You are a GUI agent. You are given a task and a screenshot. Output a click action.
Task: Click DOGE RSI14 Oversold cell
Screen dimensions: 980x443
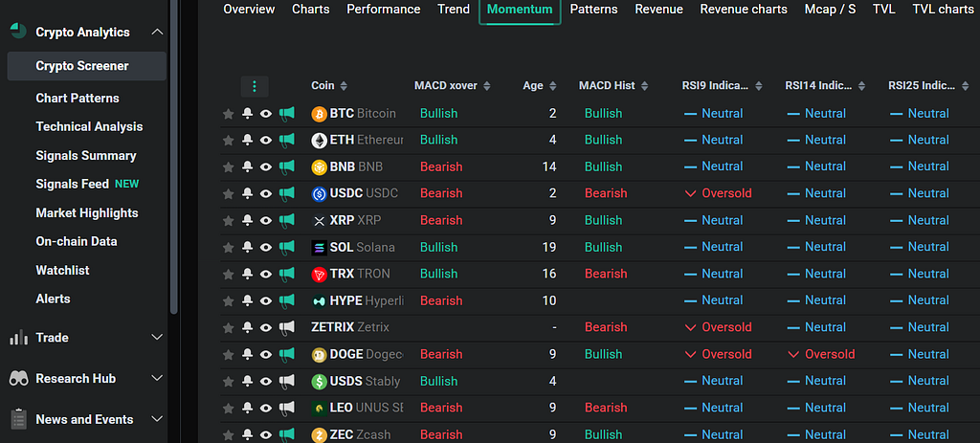pyautogui.click(x=821, y=354)
